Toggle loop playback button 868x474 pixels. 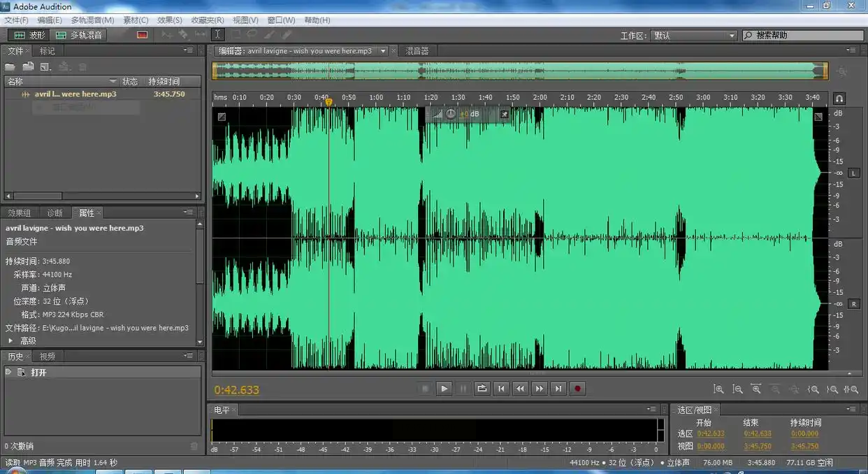tap(482, 389)
